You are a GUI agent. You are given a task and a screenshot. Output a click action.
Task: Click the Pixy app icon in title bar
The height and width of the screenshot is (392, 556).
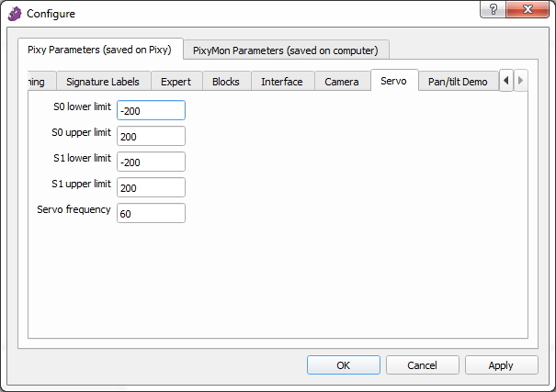pyautogui.click(x=14, y=14)
